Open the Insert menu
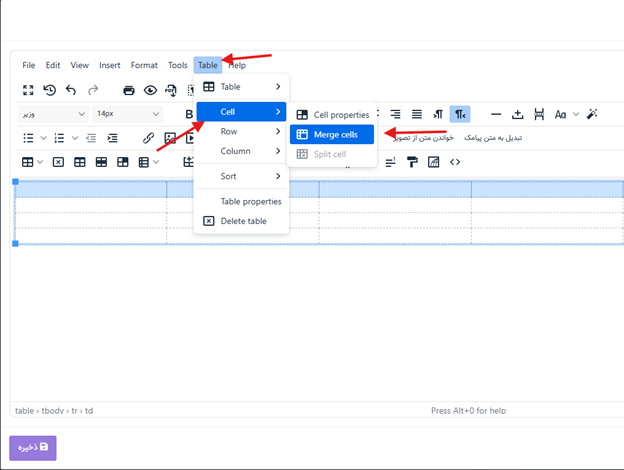Image resolution: width=624 pixels, height=470 pixels. coord(110,65)
